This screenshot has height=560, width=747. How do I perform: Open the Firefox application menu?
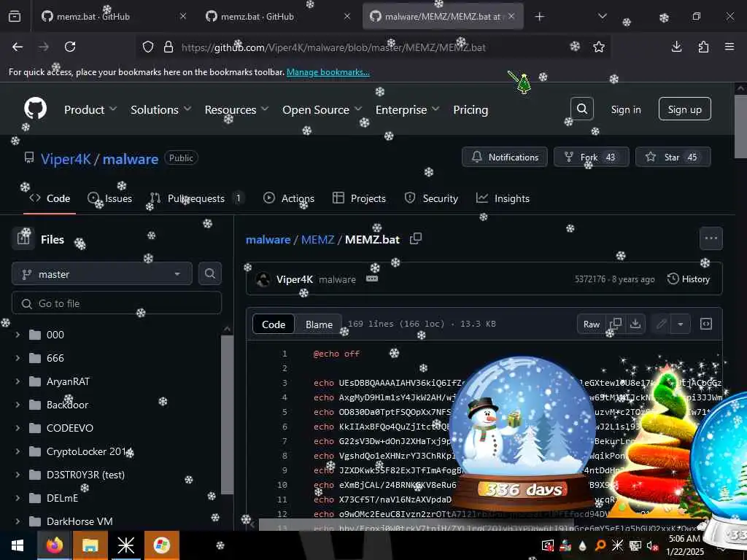(729, 47)
